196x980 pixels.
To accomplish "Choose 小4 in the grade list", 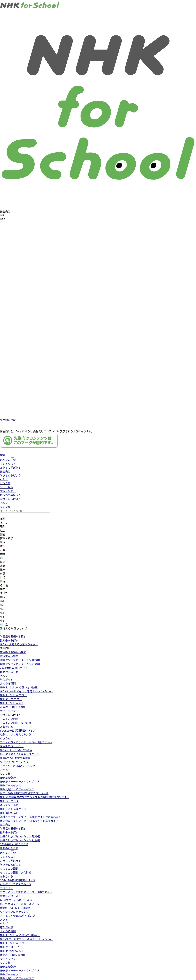I will click(2, 613).
